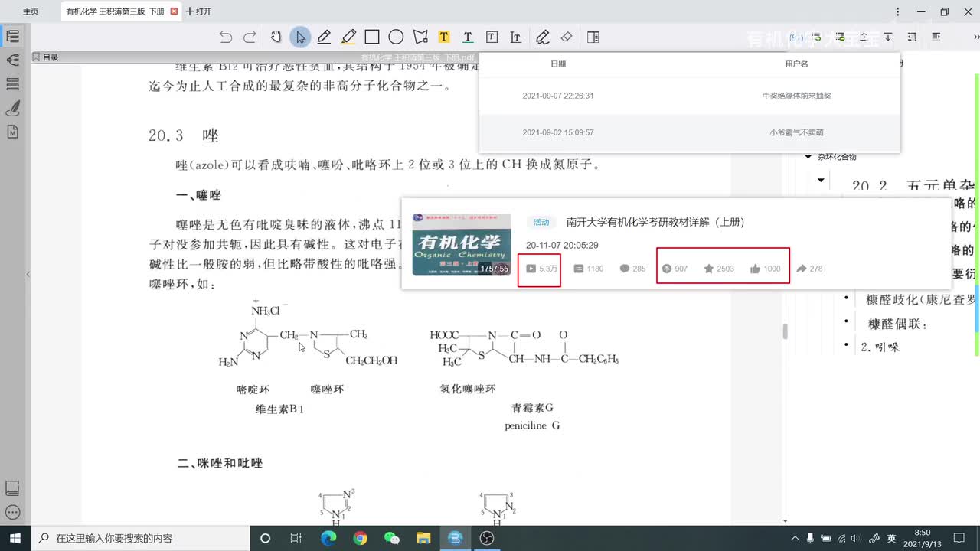The height and width of the screenshot is (551, 980).
Task: Click the danmaku count 1180
Action: [x=589, y=269]
